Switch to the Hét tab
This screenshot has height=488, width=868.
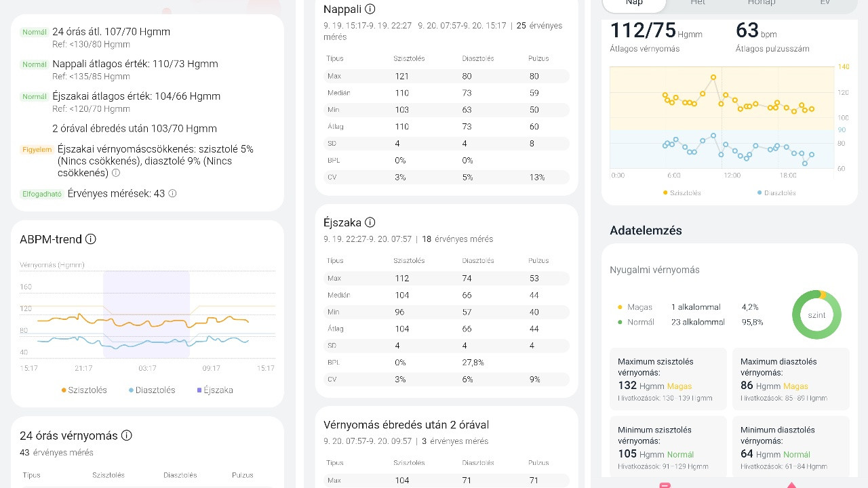(x=698, y=3)
